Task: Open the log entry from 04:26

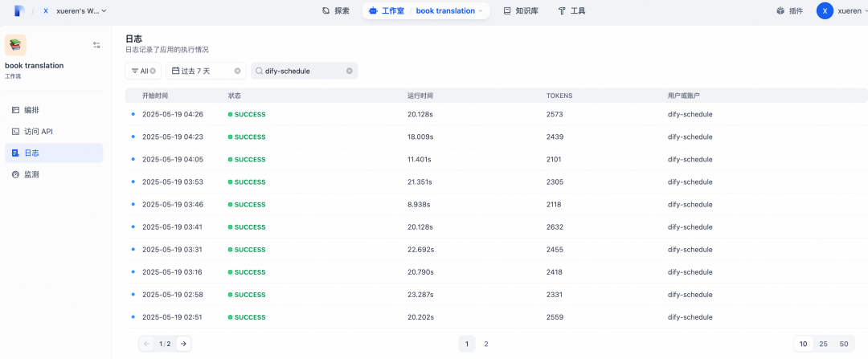Action: point(496,115)
